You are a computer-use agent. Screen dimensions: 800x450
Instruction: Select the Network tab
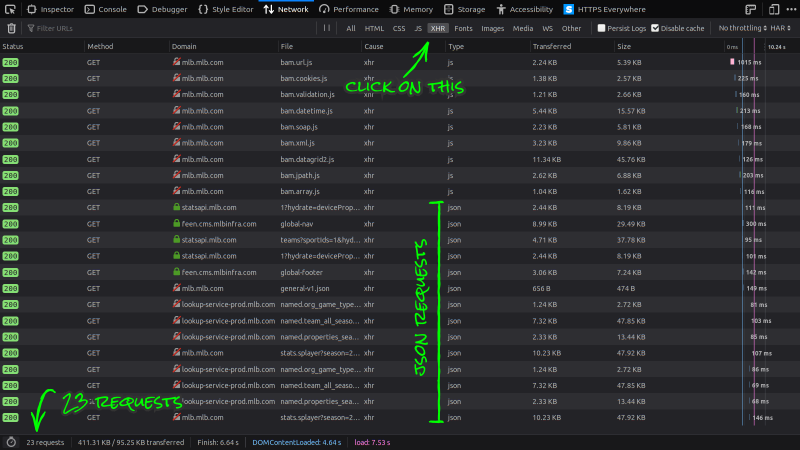click(x=286, y=9)
